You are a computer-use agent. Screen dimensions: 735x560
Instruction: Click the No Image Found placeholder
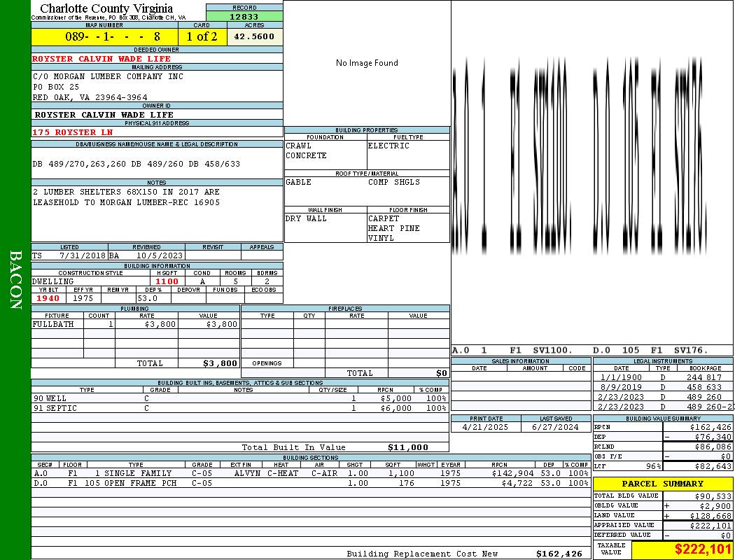point(367,63)
